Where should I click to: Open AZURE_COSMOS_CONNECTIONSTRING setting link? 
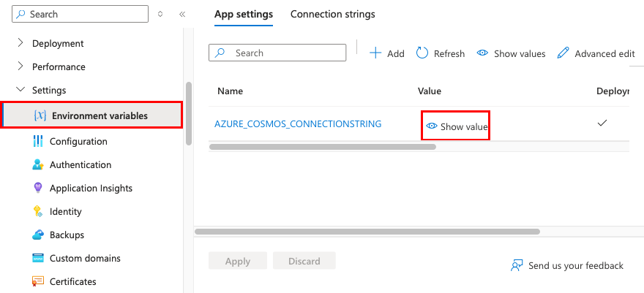coord(298,123)
